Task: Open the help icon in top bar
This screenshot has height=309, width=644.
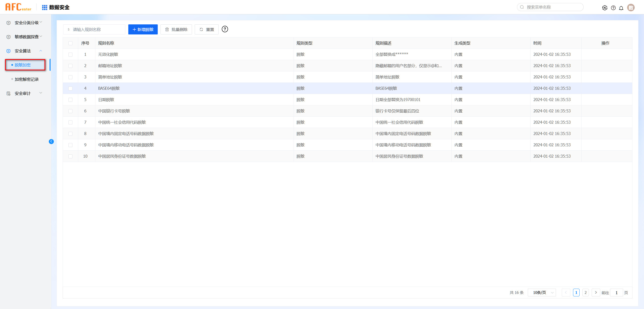Action: (x=613, y=8)
